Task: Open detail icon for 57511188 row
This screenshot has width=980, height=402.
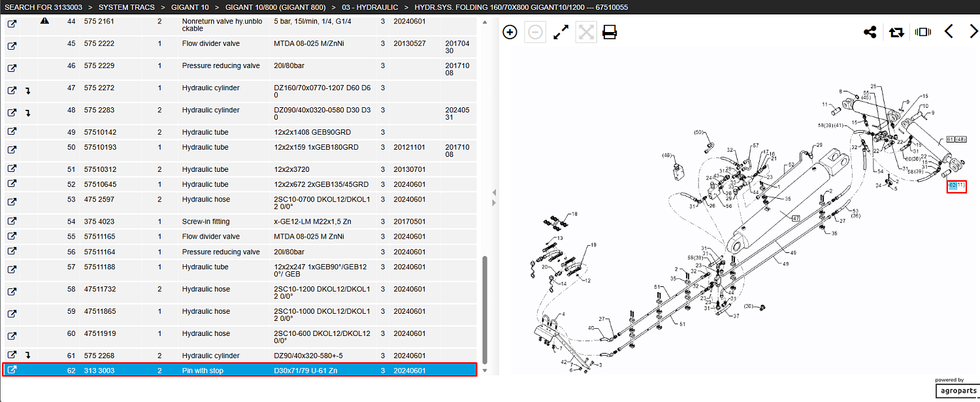Action: (12, 268)
